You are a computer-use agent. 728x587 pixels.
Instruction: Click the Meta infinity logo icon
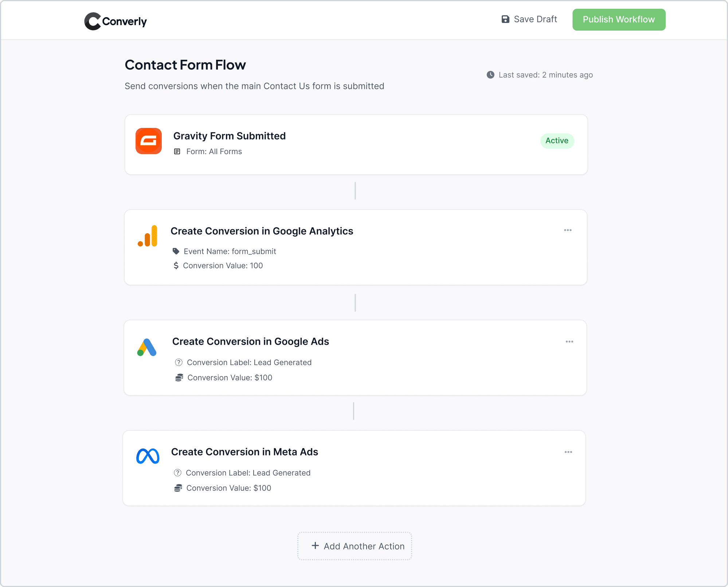[148, 456]
